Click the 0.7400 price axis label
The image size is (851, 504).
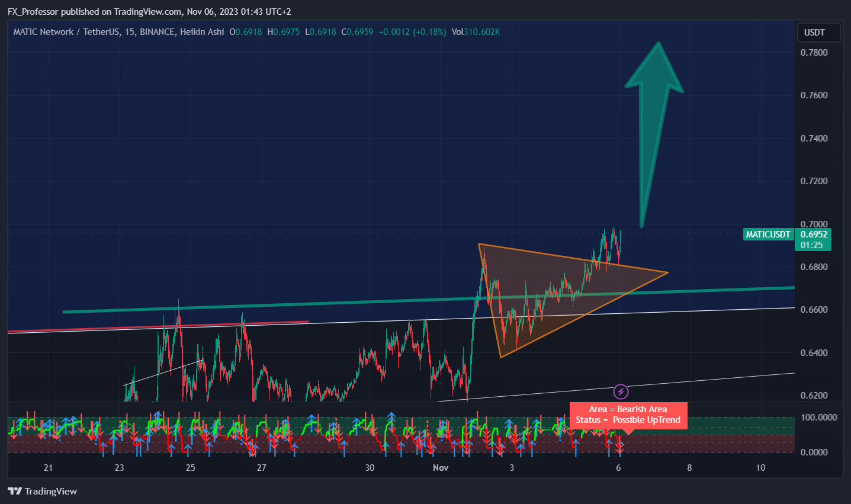[814, 138]
